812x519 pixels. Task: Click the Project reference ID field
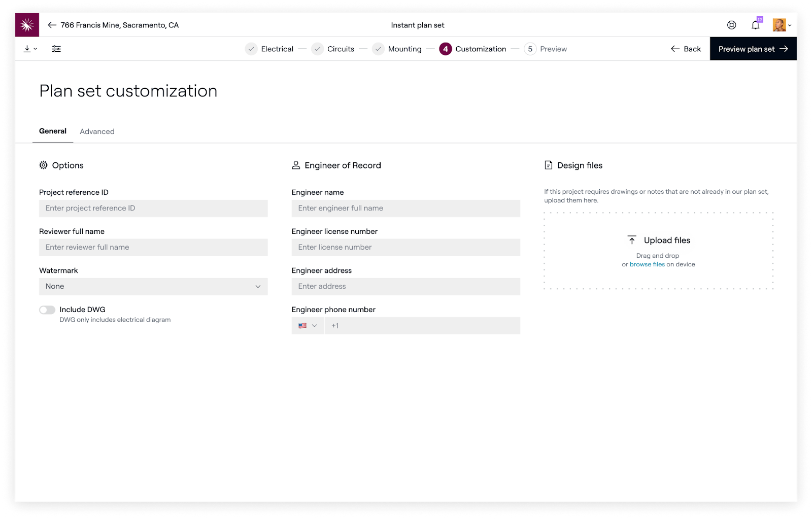coord(153,209)
